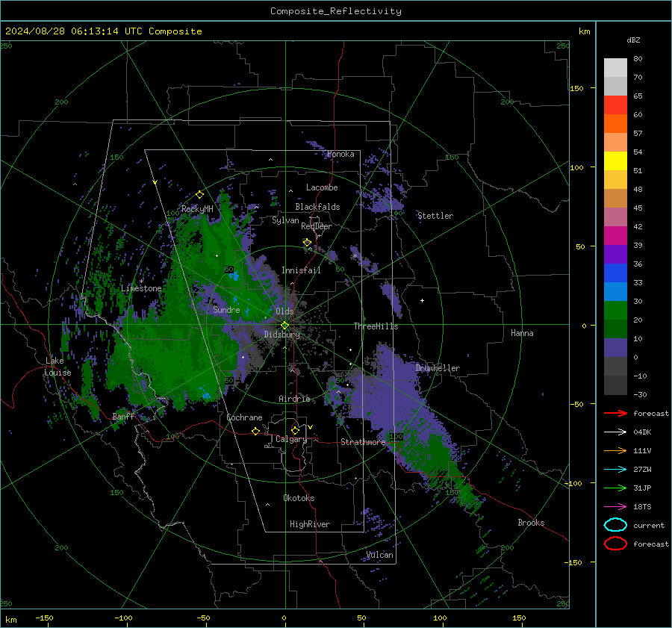Click the Limestone label
The height and width of the screenshot is (628, 672).
pos(141,288)
